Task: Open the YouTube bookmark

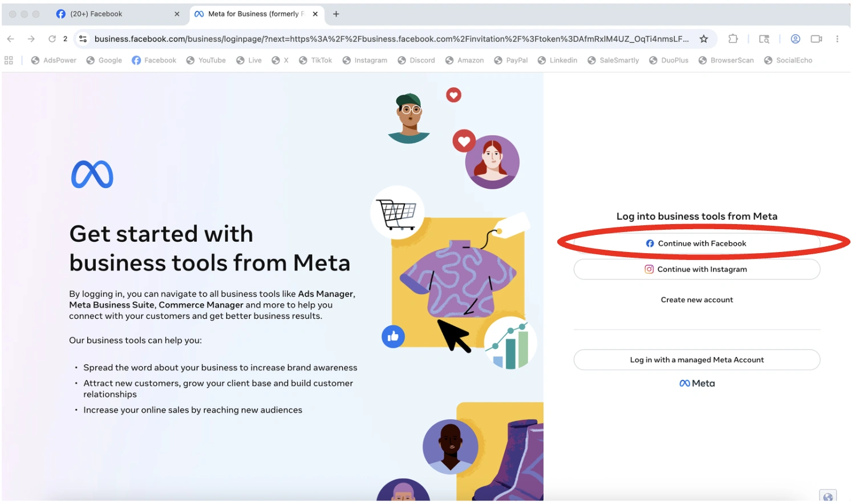Action: point(206,60)
